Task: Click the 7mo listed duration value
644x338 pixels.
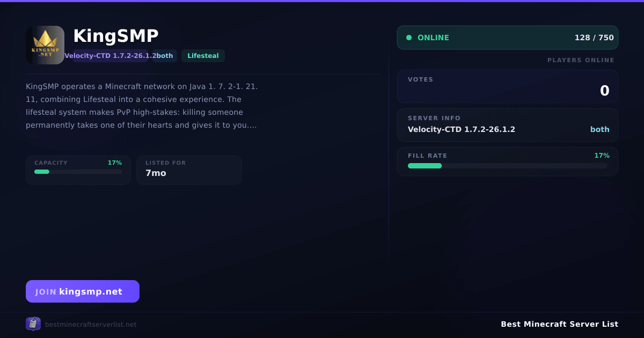Action: [156, 173]
